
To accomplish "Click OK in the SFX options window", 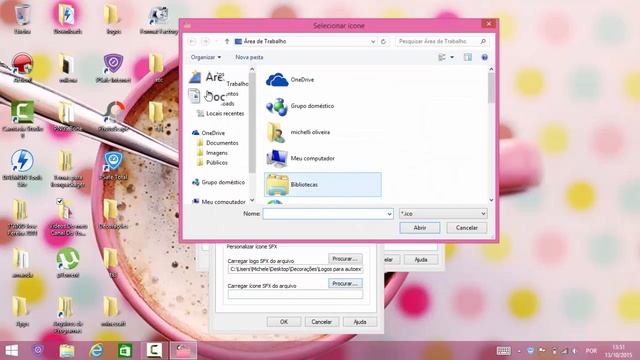I will [x=284, y=322].
